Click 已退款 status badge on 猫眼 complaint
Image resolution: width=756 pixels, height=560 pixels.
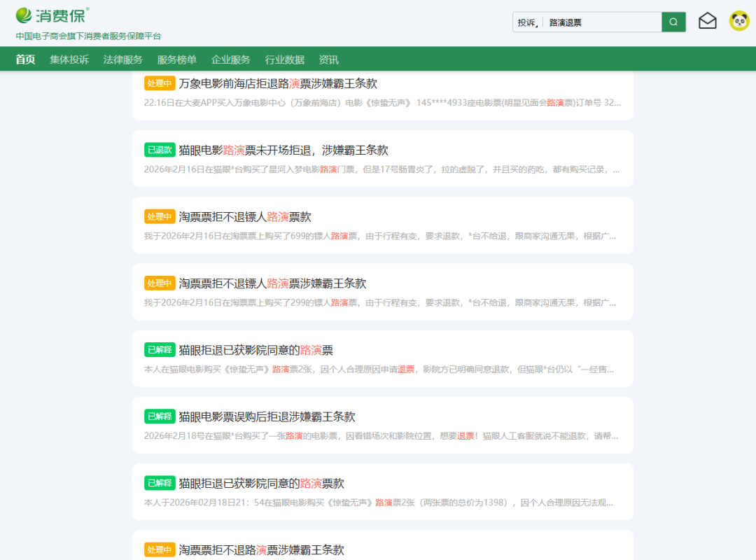[160, 150]
